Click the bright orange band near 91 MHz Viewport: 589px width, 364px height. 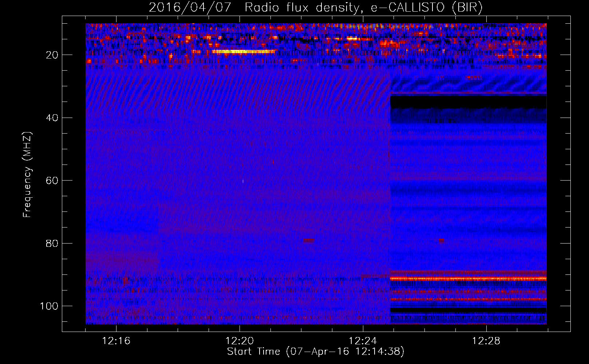(468, 278)
